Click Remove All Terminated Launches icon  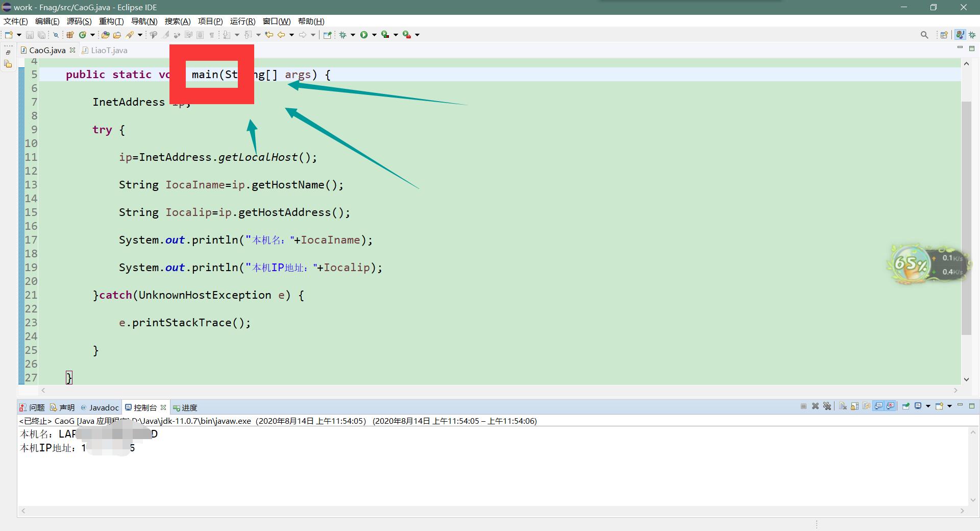click(827, 406)
